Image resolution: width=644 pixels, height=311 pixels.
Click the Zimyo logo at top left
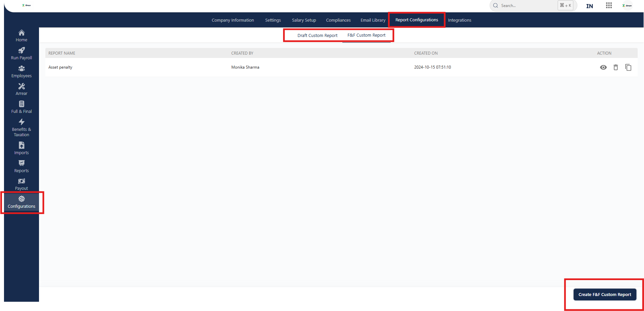coord(26,5)
